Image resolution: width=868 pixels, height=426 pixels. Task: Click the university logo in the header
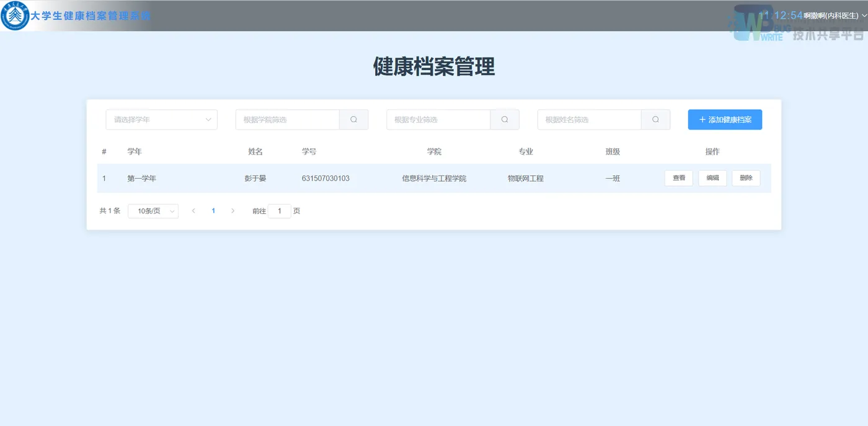click(15, 16)
